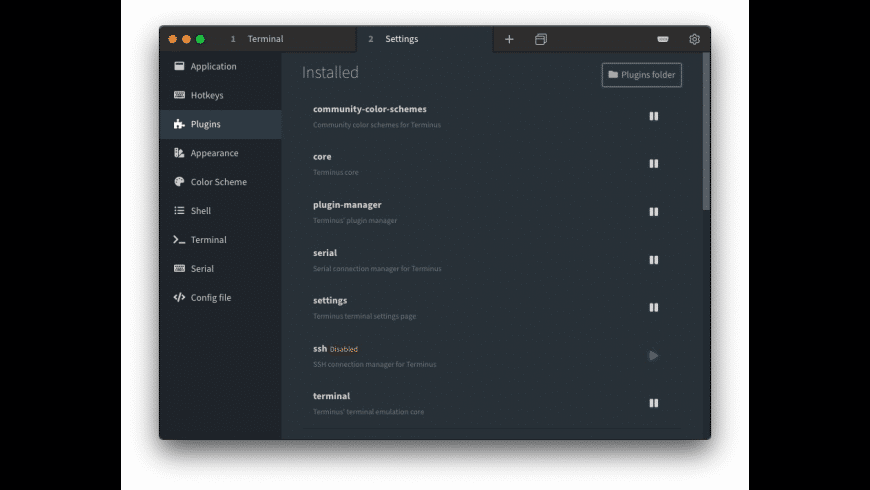Click the Plugins puzzle-piece icon
Image resolution: width=870 pixels, height=490 pixels.
tap(179, 124)
